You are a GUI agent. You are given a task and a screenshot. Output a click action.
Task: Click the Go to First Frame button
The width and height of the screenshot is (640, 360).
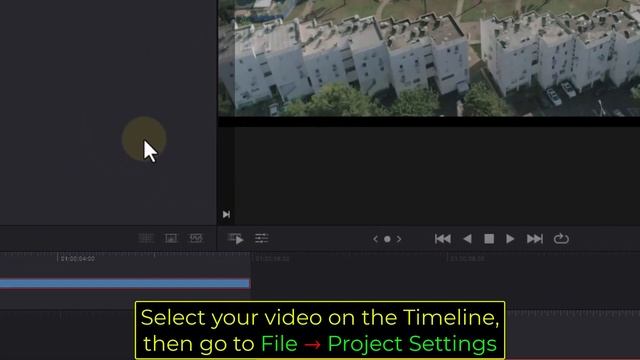pos(442,239)
